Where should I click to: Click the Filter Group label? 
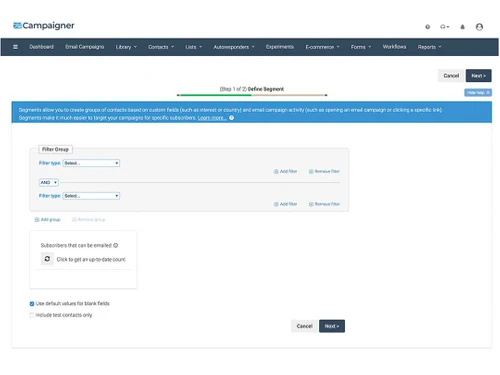[55, 149]
